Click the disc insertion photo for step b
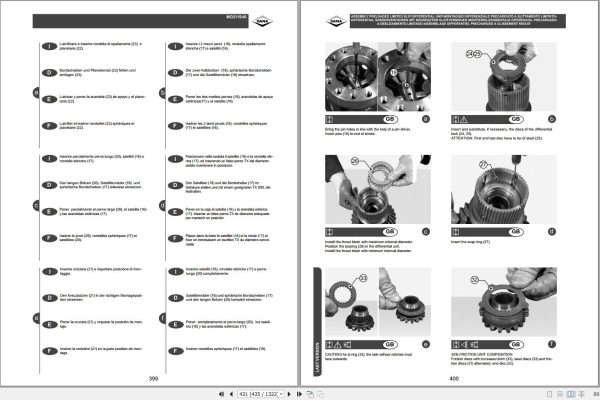600x400 pixels. (504, 77)
